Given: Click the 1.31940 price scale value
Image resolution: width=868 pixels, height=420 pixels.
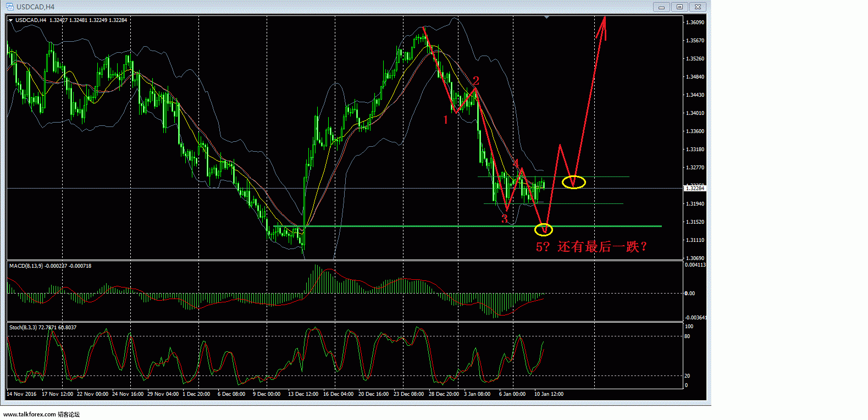Looking at the screenshot, I should (695, 204).
